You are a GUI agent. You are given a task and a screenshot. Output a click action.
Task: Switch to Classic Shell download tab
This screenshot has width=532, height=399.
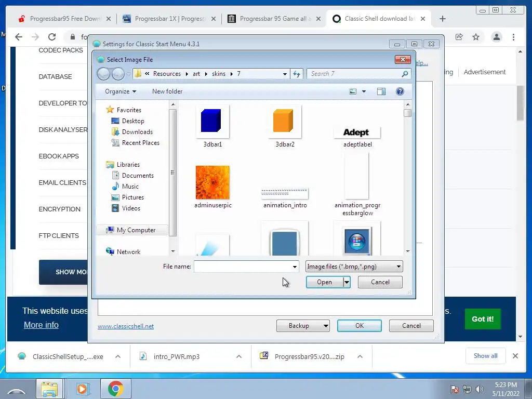(x=379, y=19)
